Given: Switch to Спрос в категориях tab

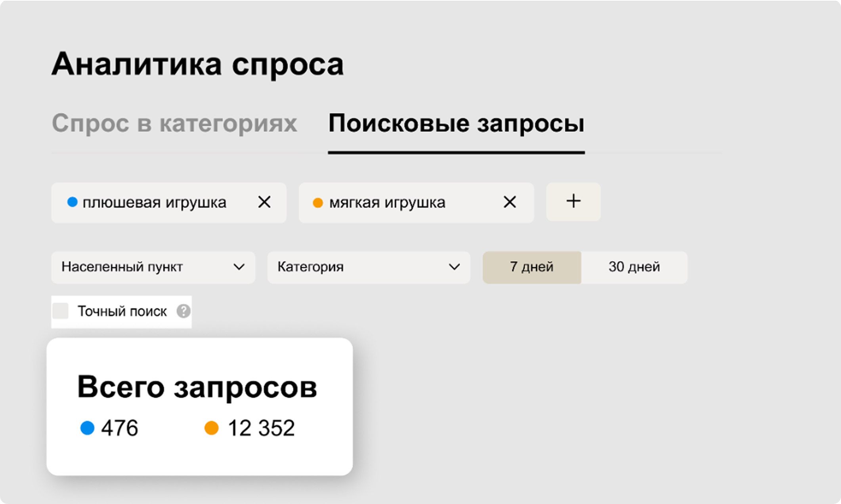Looking at the screenshot, I should point(174,124).
